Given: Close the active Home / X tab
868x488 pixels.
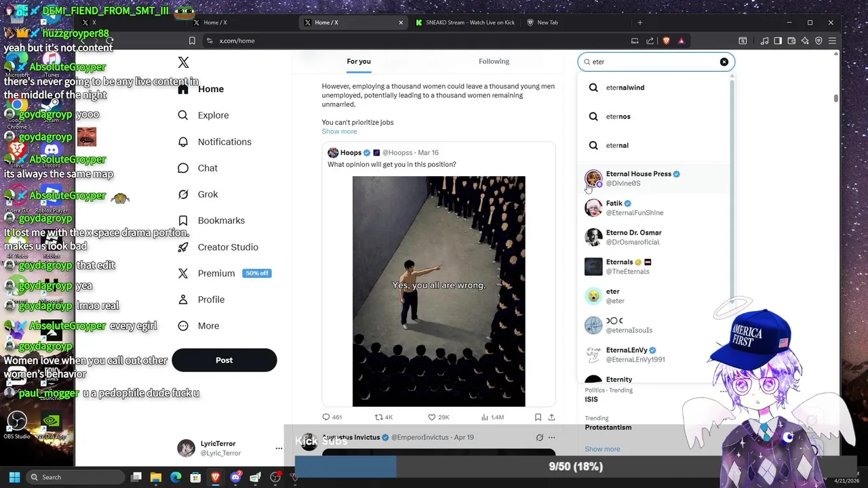Looking at the screenshot, I should click(x=401, y=22).
